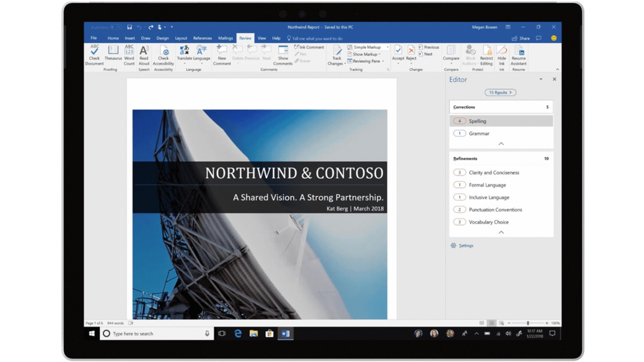Toggle Hide Ink
The width and height of the screenshot is (644, 362).
click(501, 55)
